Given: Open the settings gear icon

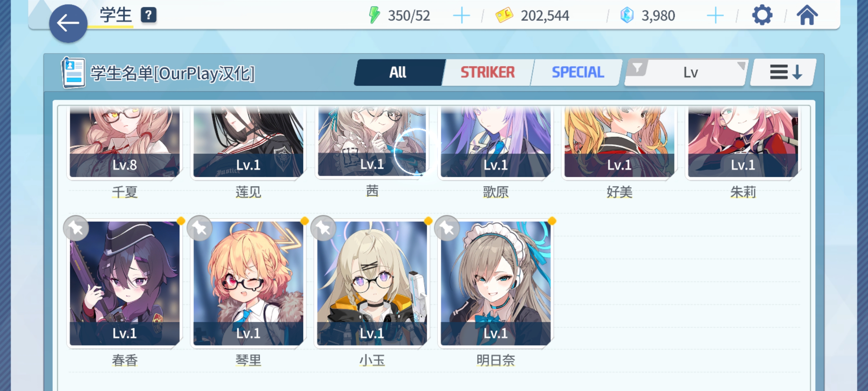Looking at the screenshot, I should pos(762,15).
